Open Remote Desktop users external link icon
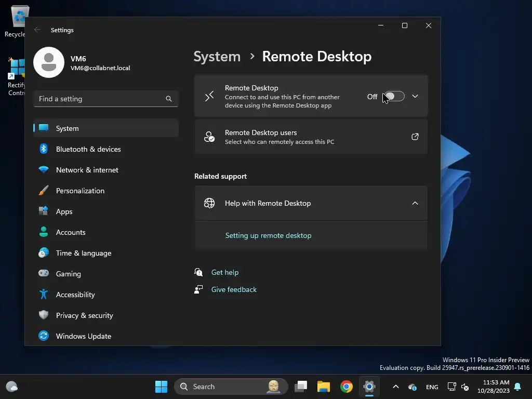This screenshot has width=532, height=399. pyautogui.click(x=415, y=137)
